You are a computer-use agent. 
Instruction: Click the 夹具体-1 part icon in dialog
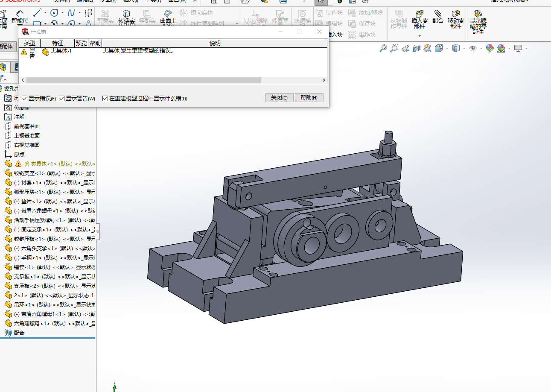tap(45, 52)
